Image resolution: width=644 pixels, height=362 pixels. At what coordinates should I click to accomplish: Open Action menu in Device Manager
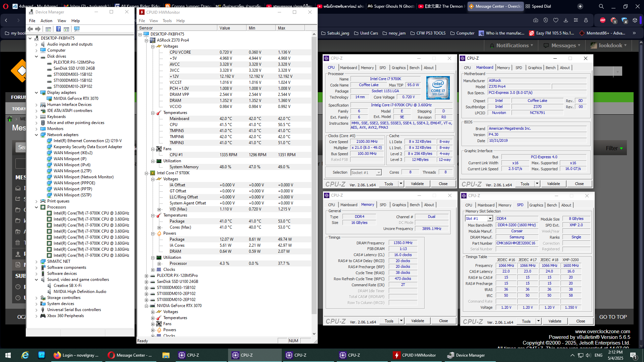point(46,21)
